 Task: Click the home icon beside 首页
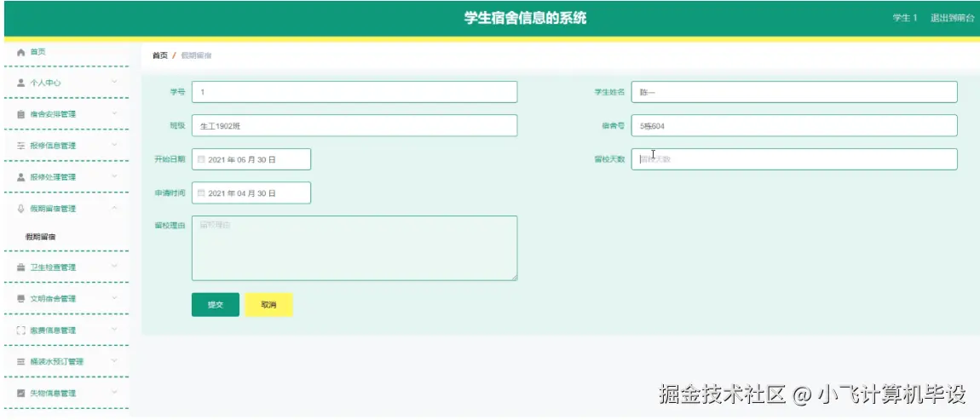[20, 52]
